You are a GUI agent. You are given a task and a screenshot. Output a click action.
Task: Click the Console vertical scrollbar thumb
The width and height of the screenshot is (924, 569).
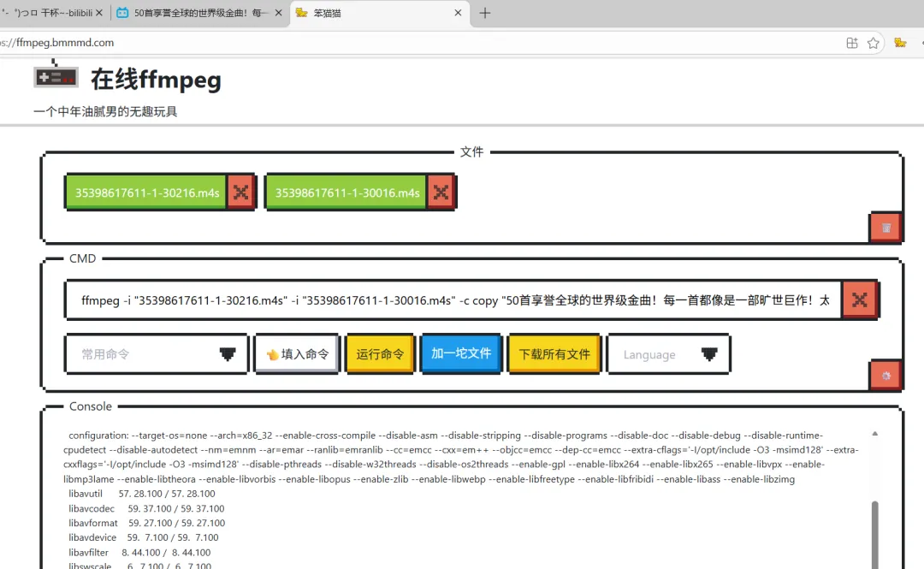875,534
